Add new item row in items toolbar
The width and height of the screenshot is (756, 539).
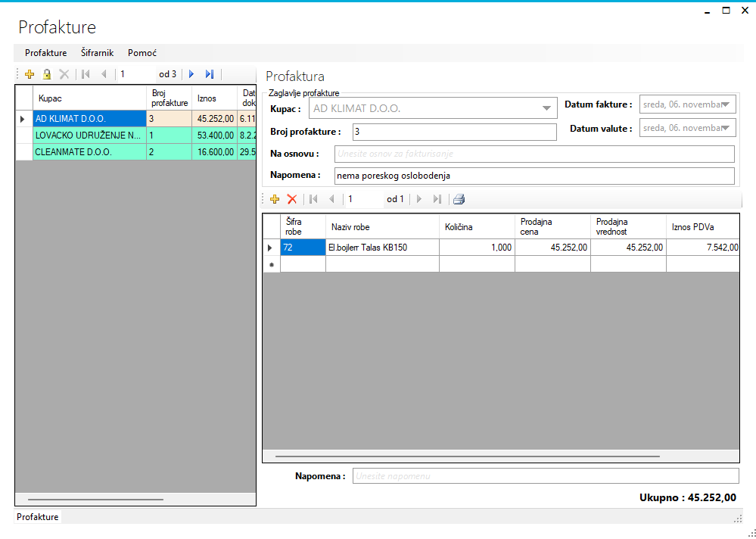pos(275,199)
